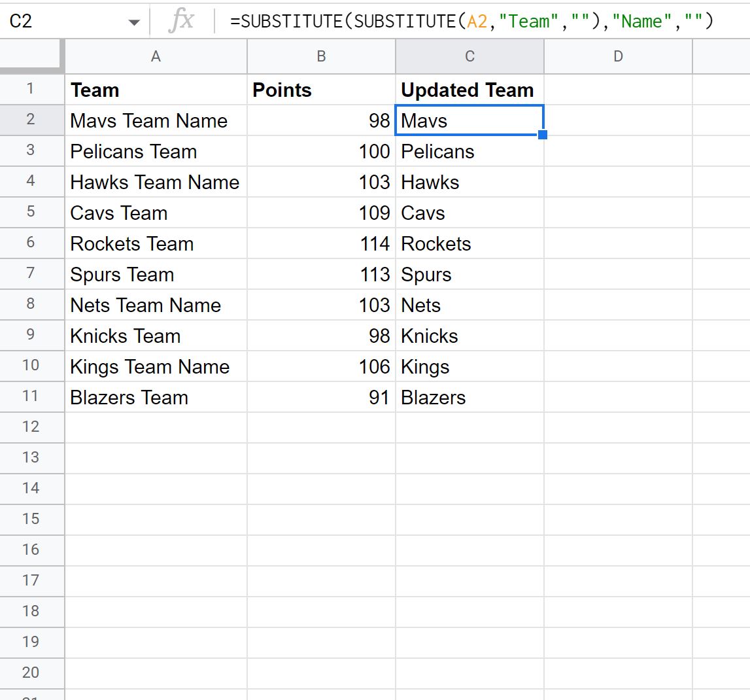Click empty cell D2
750x700 pixels.
(618, 120)
